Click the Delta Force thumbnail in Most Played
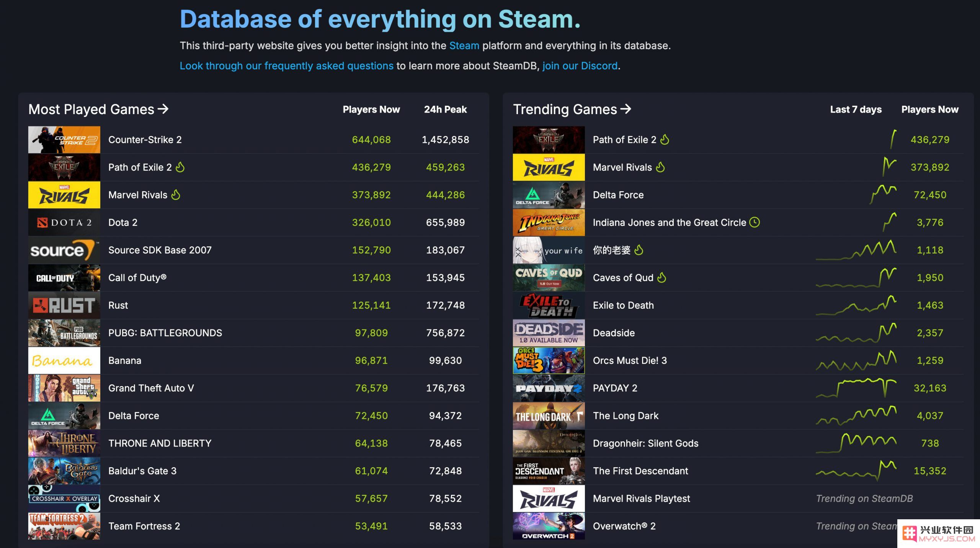Image resolution: width=980 pixels, height=548 pixels. (x=64, y=415)
